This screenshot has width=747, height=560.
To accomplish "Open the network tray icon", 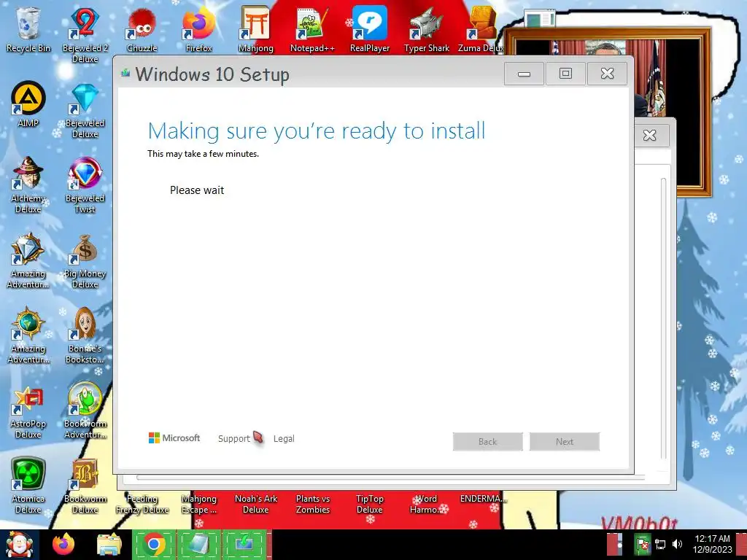I will 660,544.
